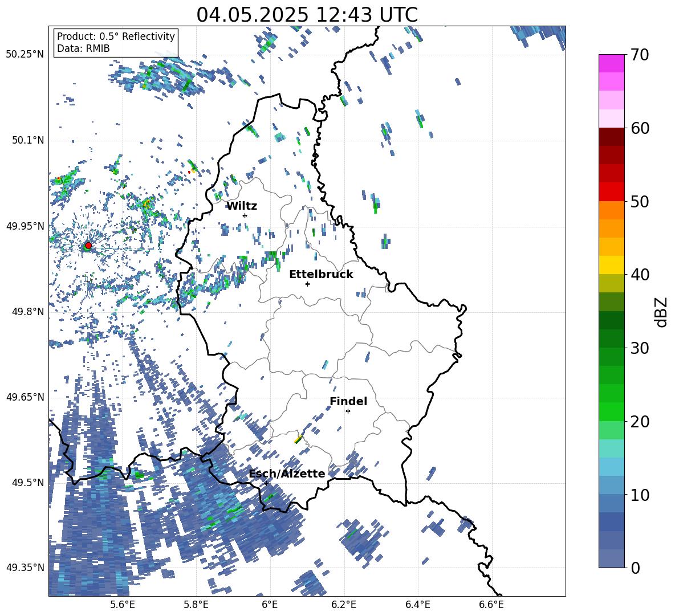Click the Data: RMIB text
The height and width of the screenshot is (616, 675).
(x=83, y=48)
